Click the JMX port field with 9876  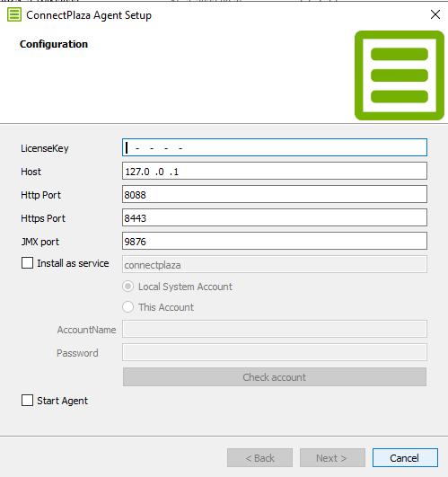coord(275,241)
